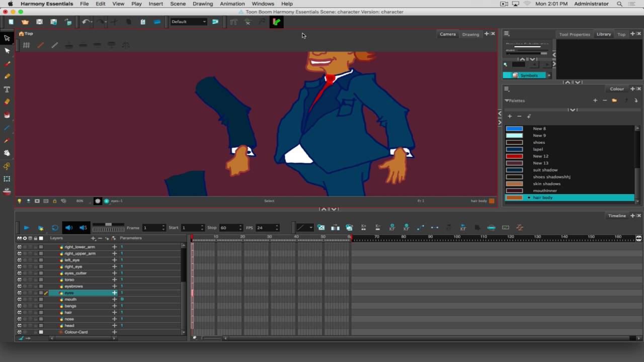Select the Eraser tool
The width and height of the screenshot is (644, 362).
7,102
